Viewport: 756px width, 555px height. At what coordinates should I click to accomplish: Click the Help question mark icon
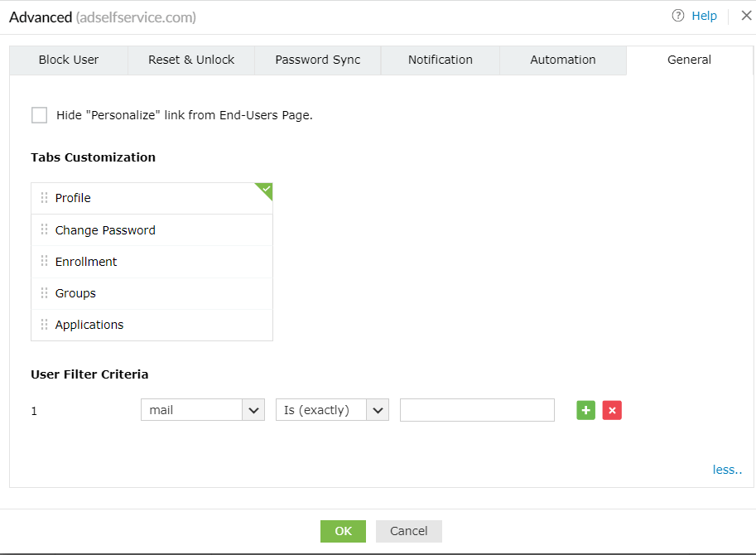tap(679, 16)
